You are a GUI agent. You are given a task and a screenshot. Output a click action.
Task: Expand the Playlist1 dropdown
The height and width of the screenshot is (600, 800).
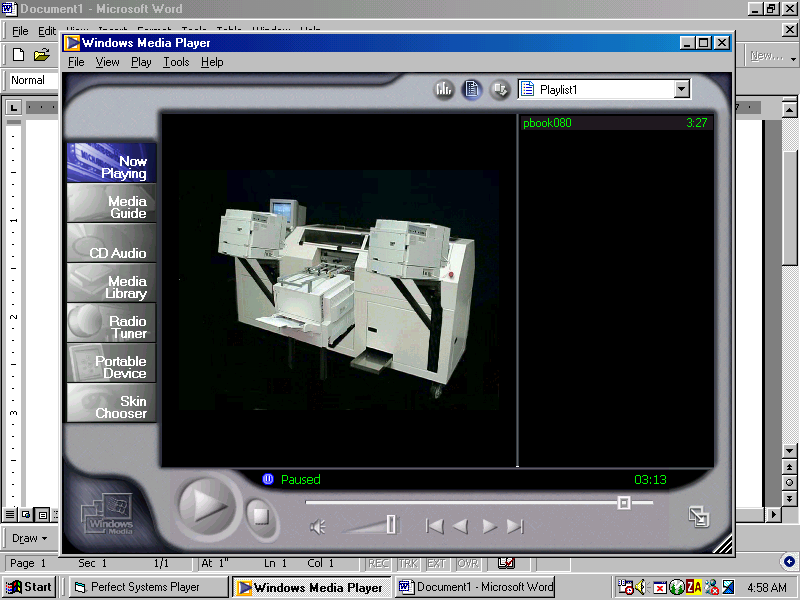[681, 90]
